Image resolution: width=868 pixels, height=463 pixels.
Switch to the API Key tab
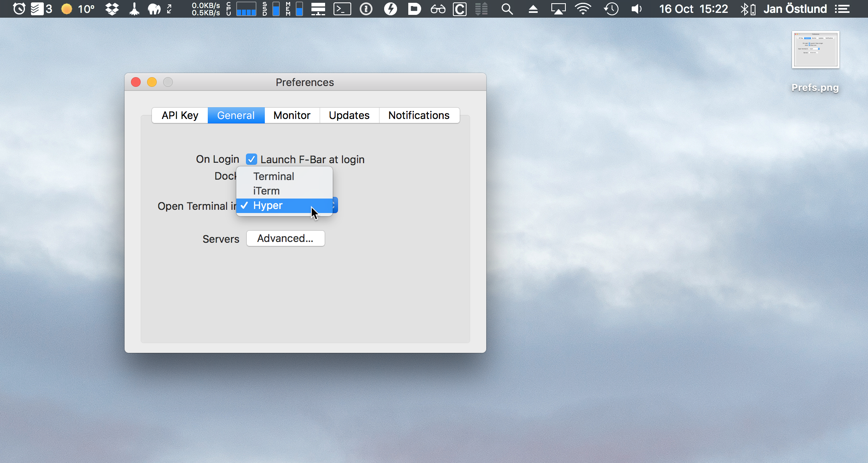click(x=180, y=115)
